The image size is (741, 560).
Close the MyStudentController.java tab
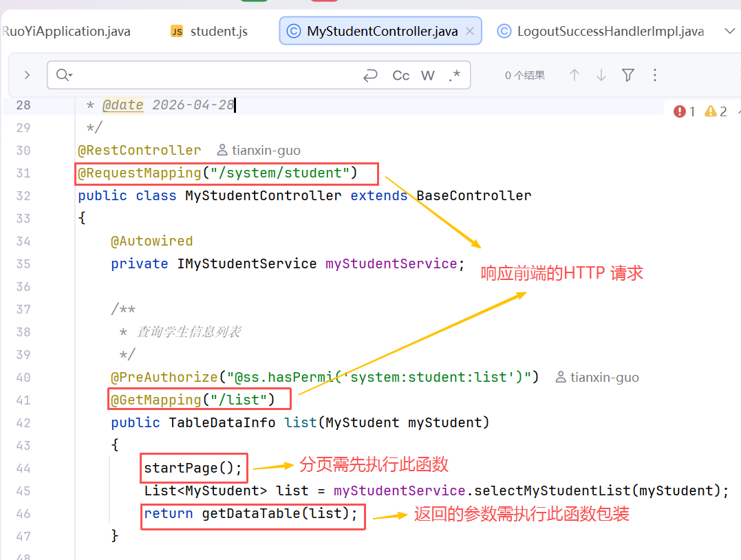(470, 31)
